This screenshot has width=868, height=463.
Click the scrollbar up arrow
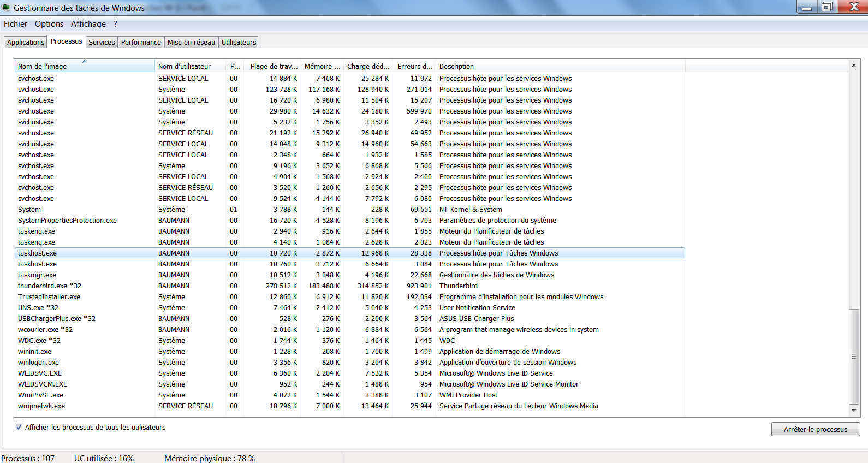(x=854, y=66)
